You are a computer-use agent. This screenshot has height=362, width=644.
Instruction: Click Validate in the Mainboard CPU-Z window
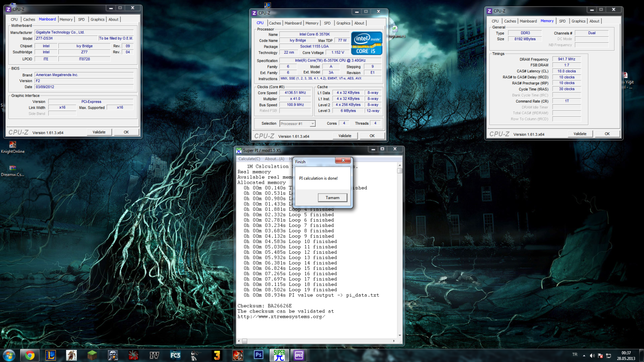pos(99,132)
